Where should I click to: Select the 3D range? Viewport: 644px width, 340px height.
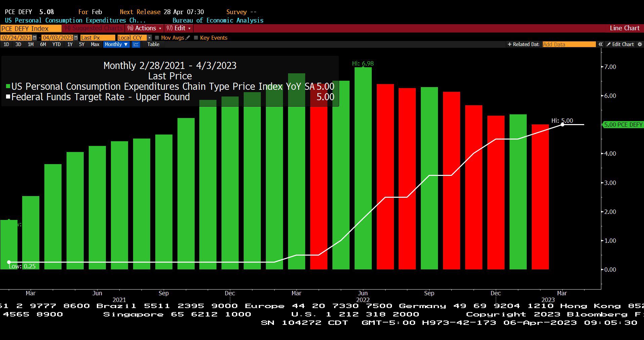tap(18, 44)
